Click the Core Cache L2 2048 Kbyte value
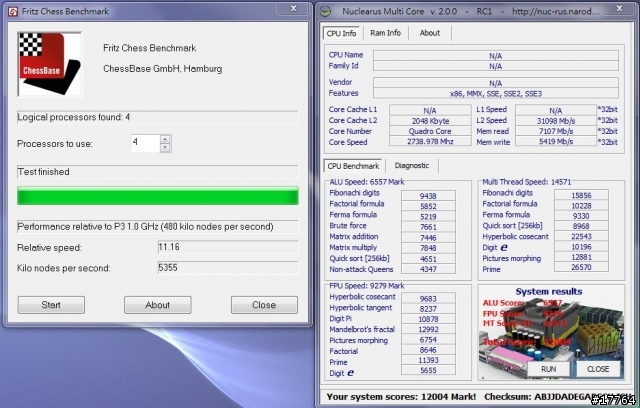Screen dimensions: 640x408 pyautogui.click(x=430, y=121)
